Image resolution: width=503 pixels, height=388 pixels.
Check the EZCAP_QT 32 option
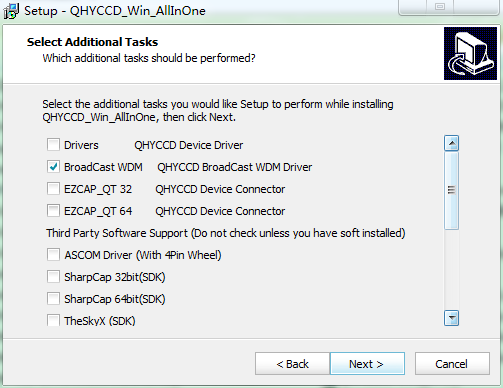pos(53,189)
